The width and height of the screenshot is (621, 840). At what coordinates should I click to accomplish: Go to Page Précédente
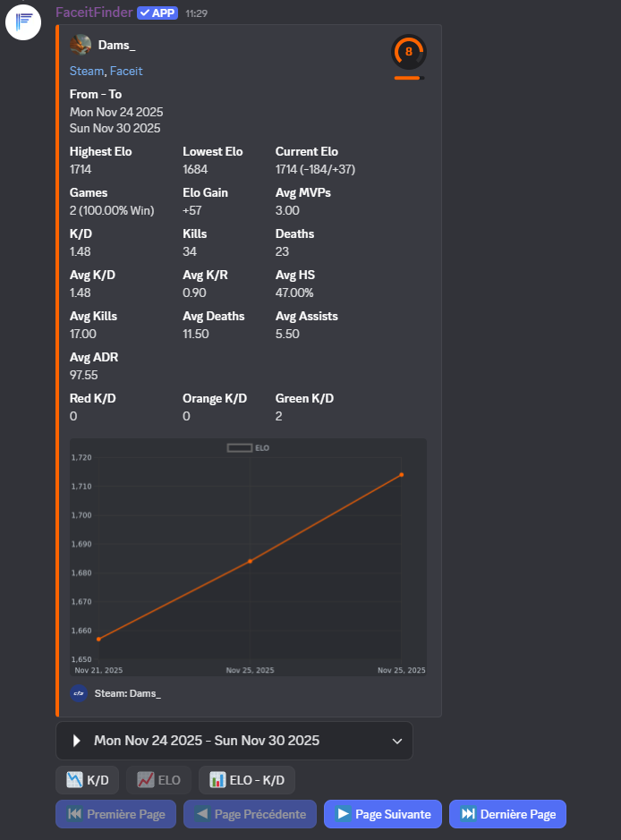click(250, 814)
